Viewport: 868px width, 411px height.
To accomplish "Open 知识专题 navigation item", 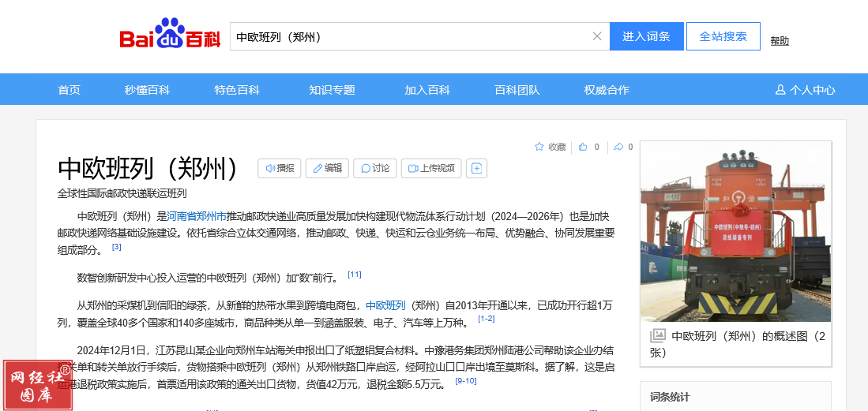I will [x=333, y=90].
